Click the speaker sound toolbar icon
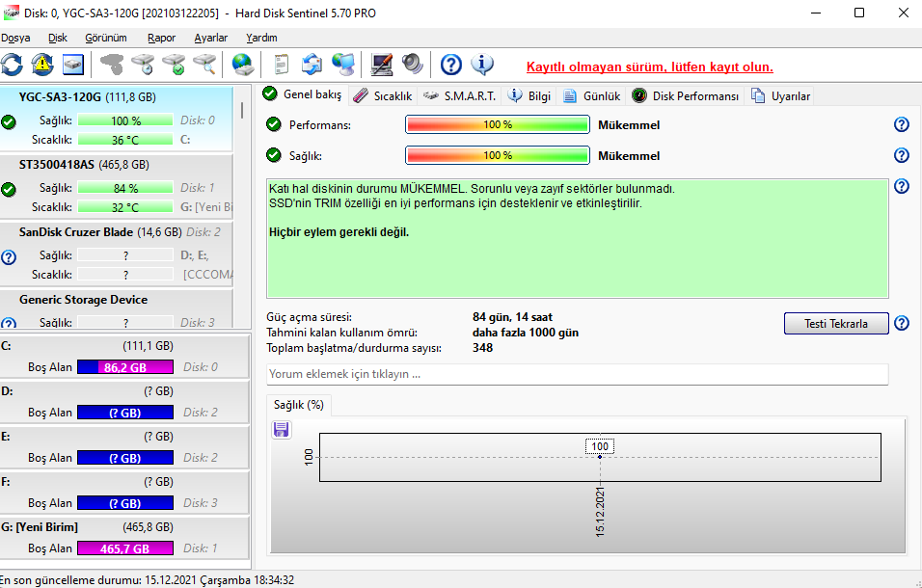The height and width of the screenshot is (588, 922). coord(412,64)
